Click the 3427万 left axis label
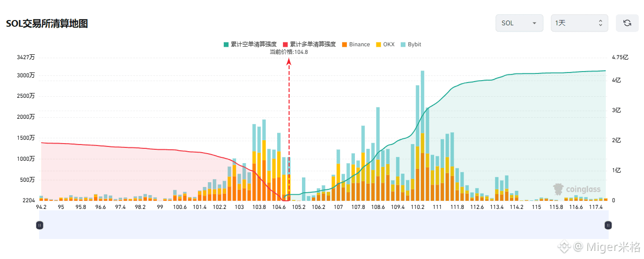This screenshot has height=259, width=644. (x=25, y=57)
